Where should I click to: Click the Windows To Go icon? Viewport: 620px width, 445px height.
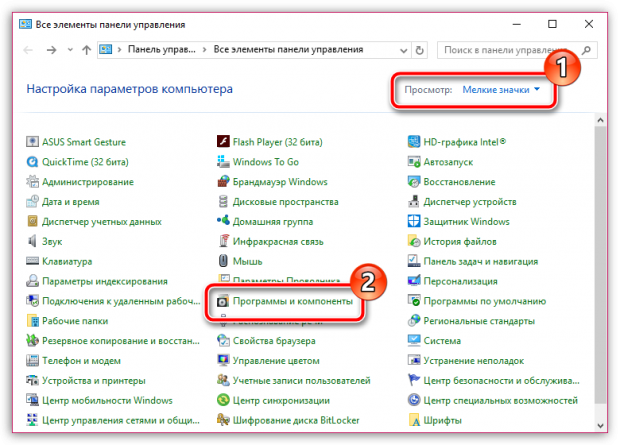(223, 161)
